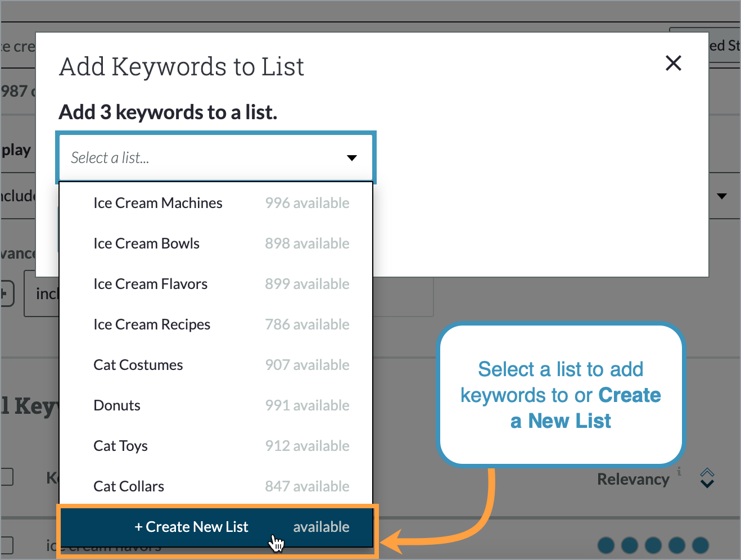Select Donuts from the list options

pyautogui.click(x=117, y=405)
